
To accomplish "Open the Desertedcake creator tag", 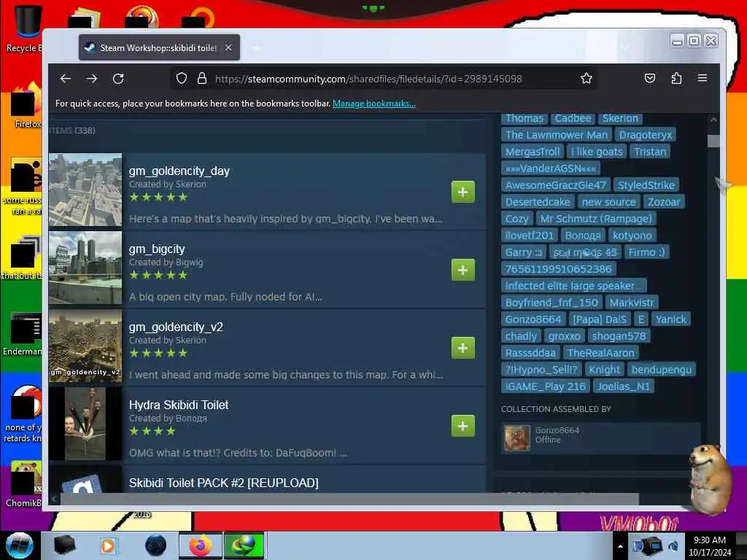I will pos(538,202).
